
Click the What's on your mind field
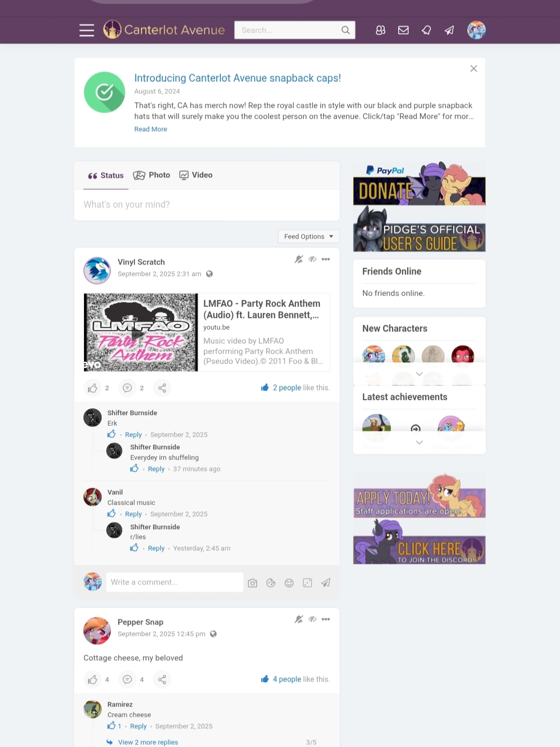207,205
